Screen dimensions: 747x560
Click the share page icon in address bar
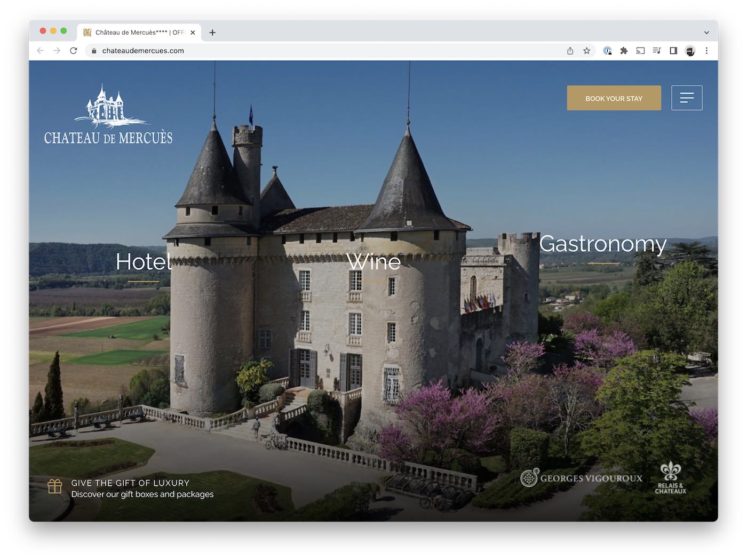coord(570,51)
